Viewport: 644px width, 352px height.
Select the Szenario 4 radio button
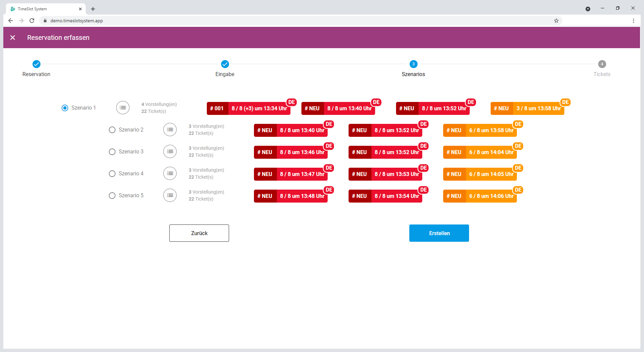pos(112,174)
